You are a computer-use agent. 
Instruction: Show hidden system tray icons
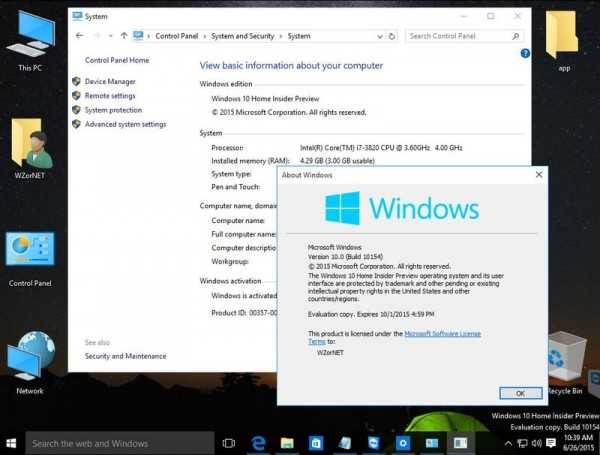pyautogui.click(x=508, y=443)
